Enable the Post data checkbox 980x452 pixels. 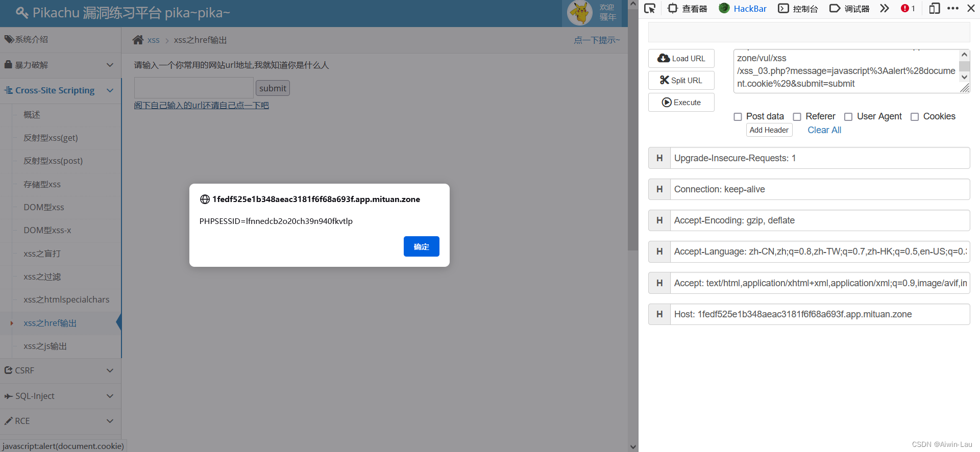[738, 117]
